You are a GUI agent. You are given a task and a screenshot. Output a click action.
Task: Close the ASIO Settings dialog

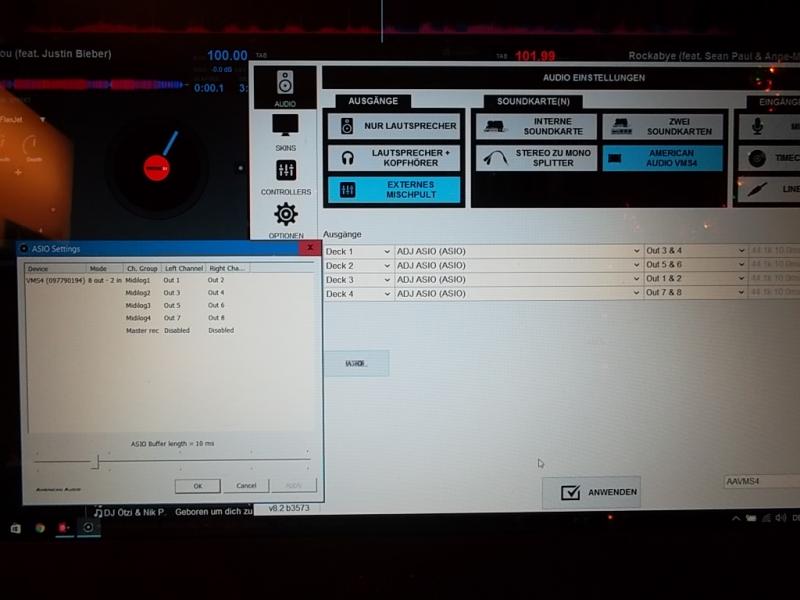310,248
